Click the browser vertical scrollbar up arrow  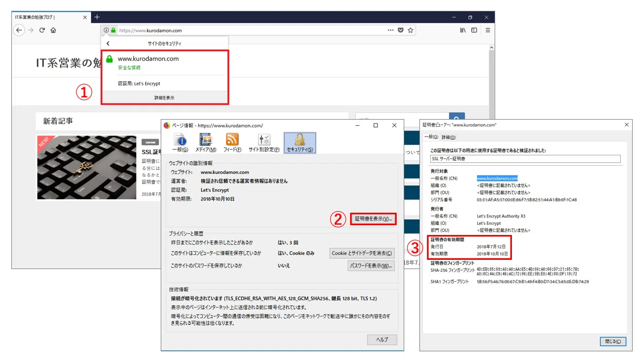(x=491, y=48)
